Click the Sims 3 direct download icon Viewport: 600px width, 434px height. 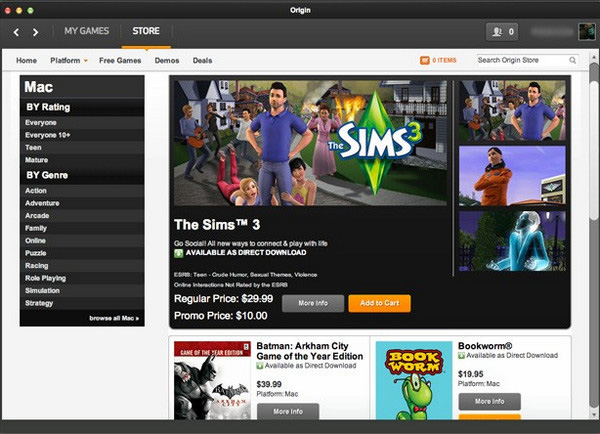179,253
